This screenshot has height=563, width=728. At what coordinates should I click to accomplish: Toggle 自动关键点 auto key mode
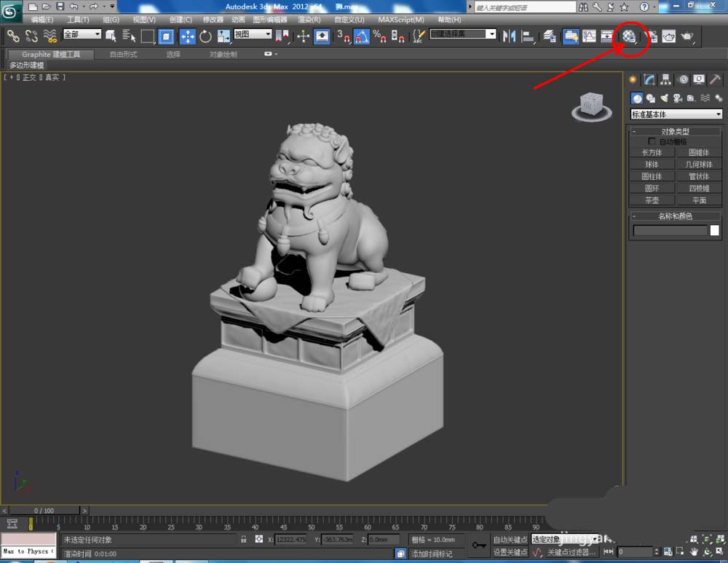coord(510,539)
